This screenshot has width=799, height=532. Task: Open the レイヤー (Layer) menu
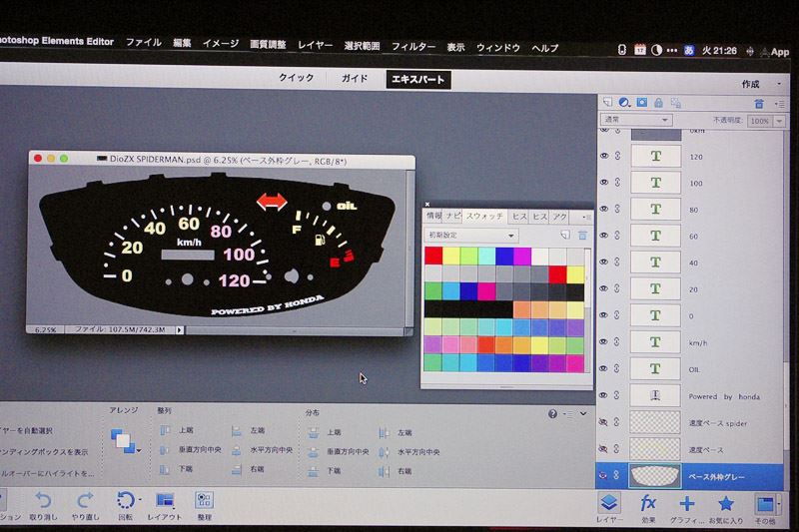[315, 45]
